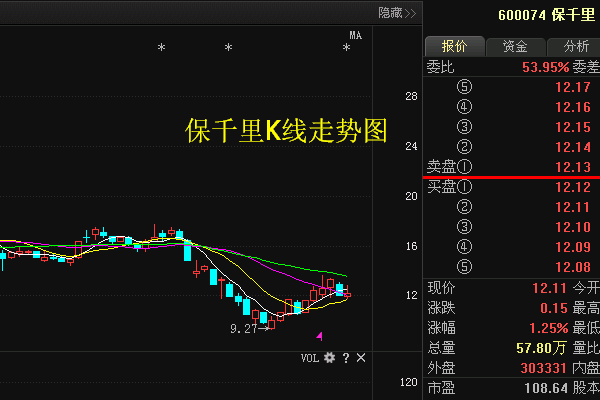
Task: Click the middle star marker on chart
Action: tap(228, 48)
